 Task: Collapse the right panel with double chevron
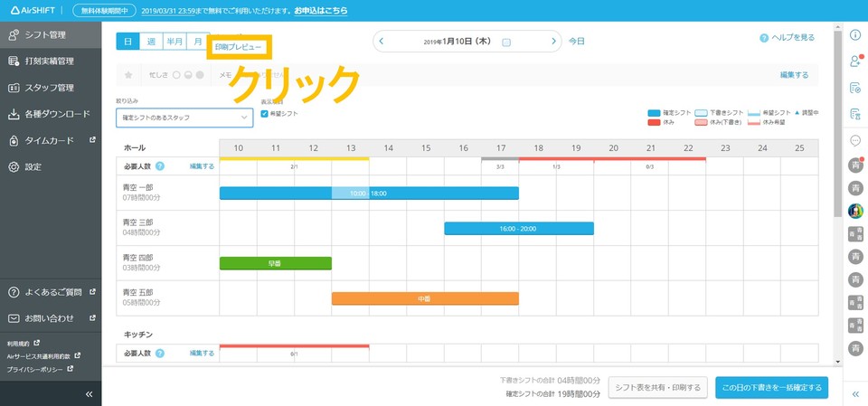point(855,394)
